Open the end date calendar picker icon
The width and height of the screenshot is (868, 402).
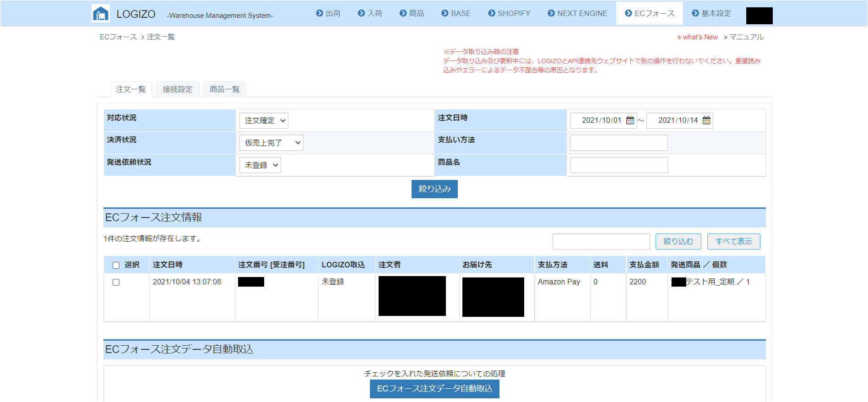click(706, 120)
